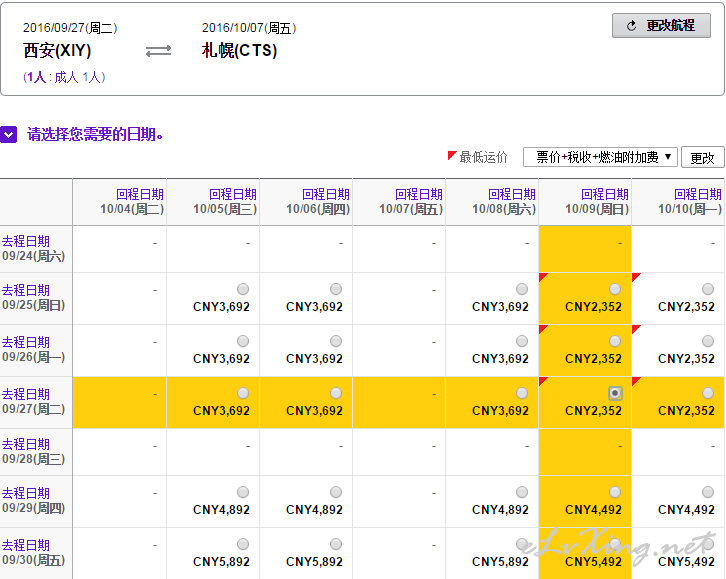Screen dimensions: 726x579
Task: Click the 更改航程 change itinerary button
Action: point(661,25)
